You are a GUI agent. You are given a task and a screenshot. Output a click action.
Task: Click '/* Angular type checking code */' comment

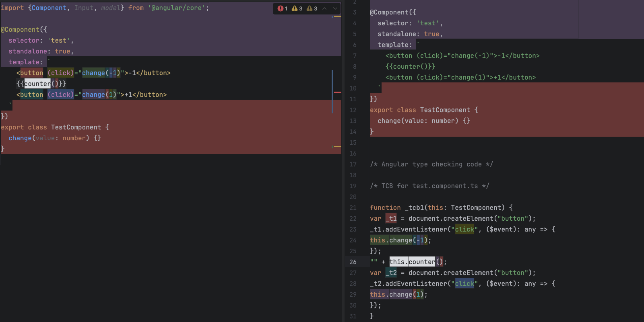(x=431, y=164)
